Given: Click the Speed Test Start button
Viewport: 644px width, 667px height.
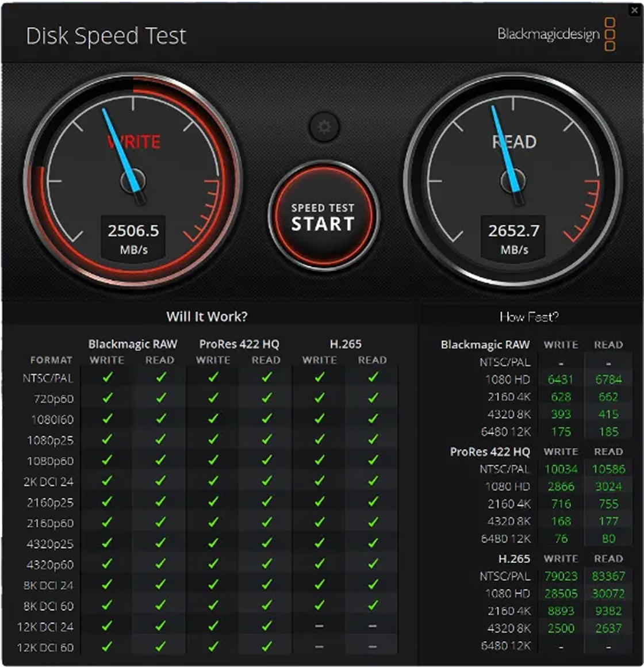Looking at the screenshot, I should (323, 217).
